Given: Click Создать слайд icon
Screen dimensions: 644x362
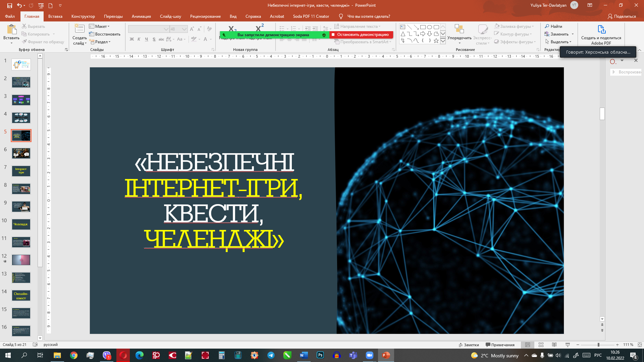Looking at the screenshot, I should pos(79,29).
